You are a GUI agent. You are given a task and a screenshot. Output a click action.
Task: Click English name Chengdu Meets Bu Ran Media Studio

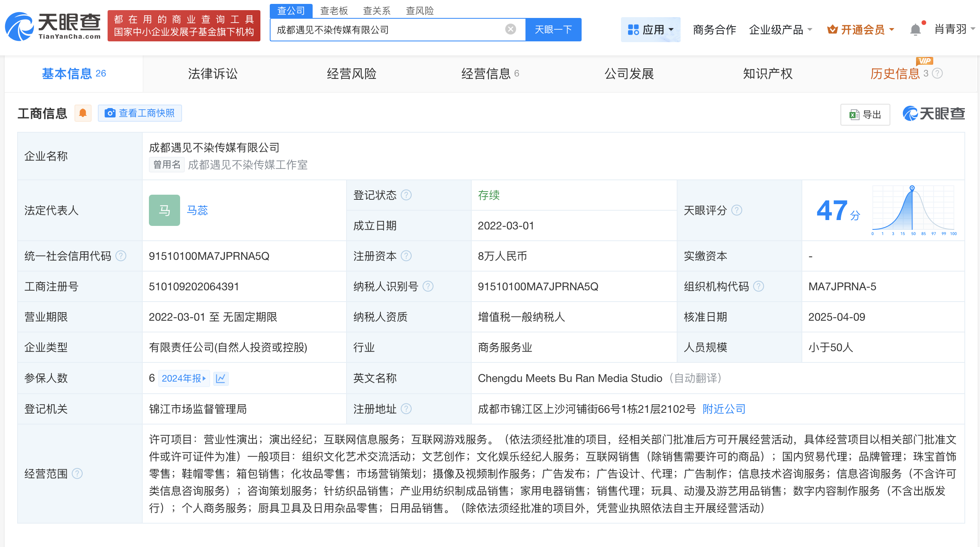tap(570, 378)
